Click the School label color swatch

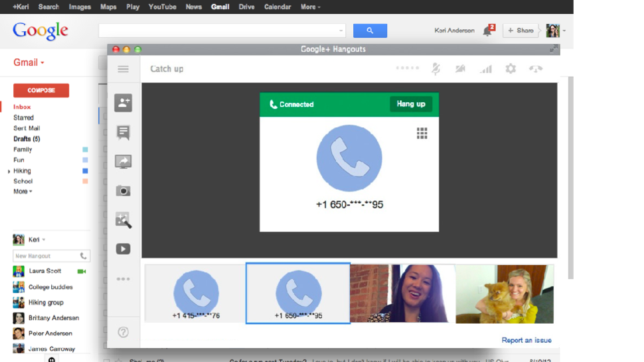85,181
